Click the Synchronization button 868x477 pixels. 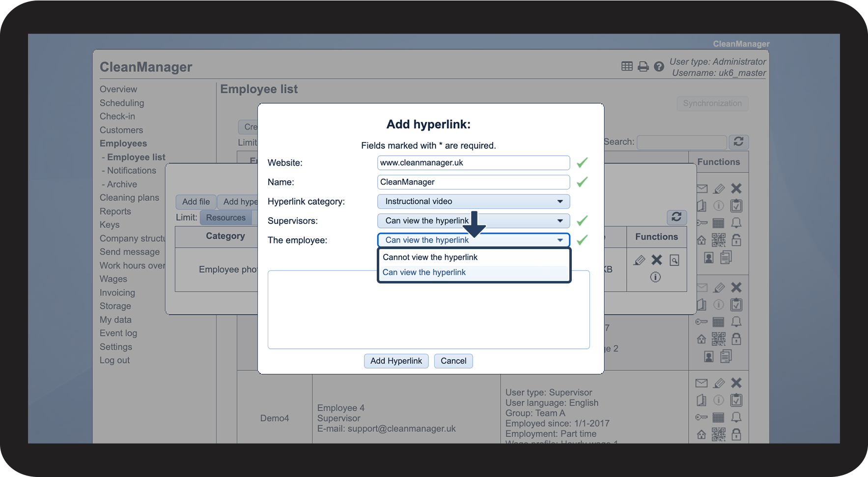pyautogui.click(x=712, y=104)
